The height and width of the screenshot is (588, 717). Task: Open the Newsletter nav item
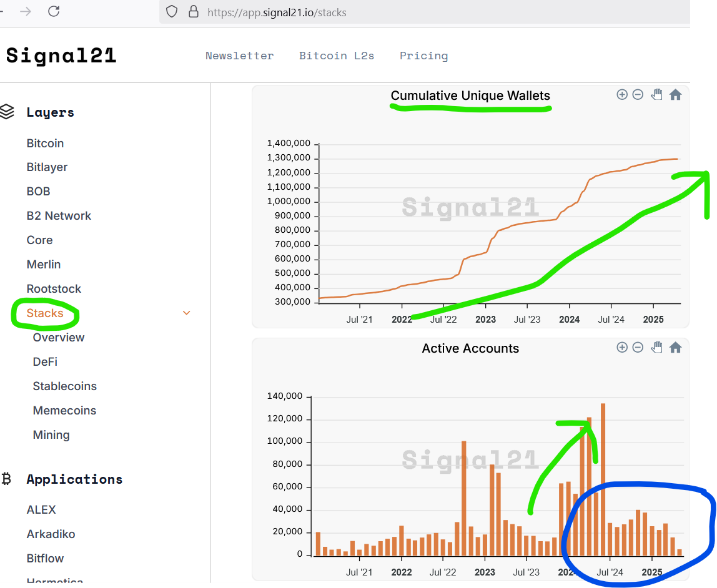point(240,56)
